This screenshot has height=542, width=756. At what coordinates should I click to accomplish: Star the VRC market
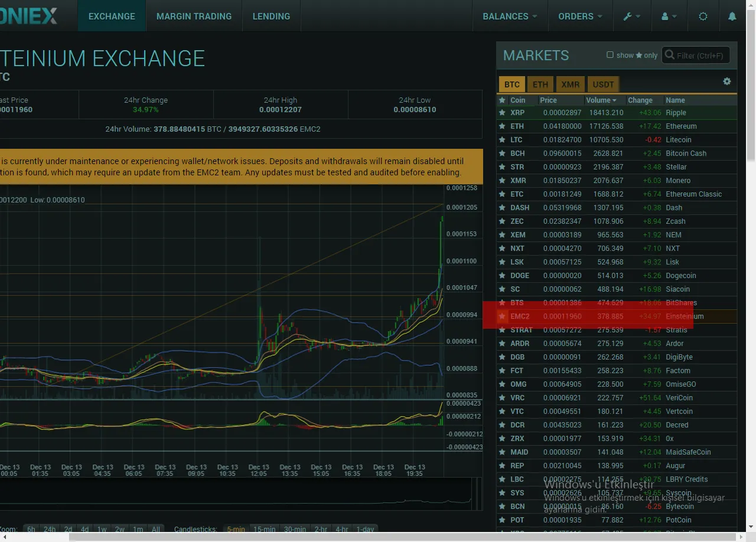502,398
